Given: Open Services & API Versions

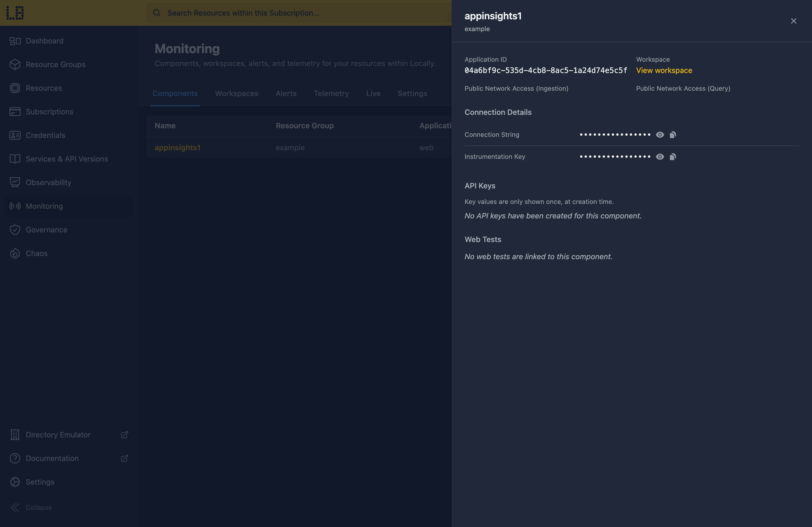Looking at the screenshot, I should coord(68,159).
